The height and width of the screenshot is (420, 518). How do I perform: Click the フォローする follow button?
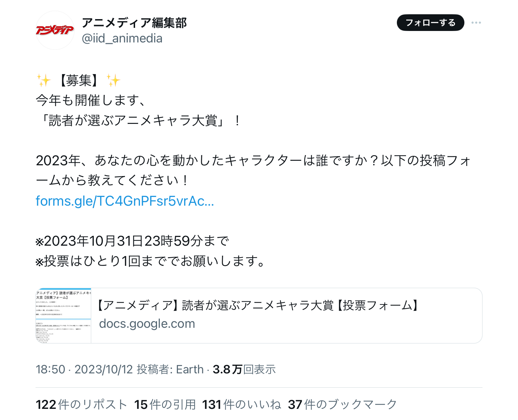point(431,23)
